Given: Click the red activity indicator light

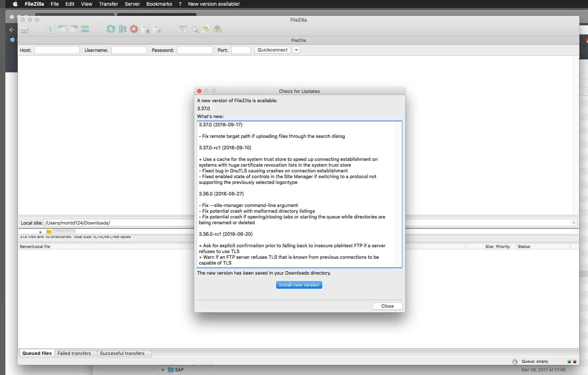Looking at the screenshot, I should [574, 362].
